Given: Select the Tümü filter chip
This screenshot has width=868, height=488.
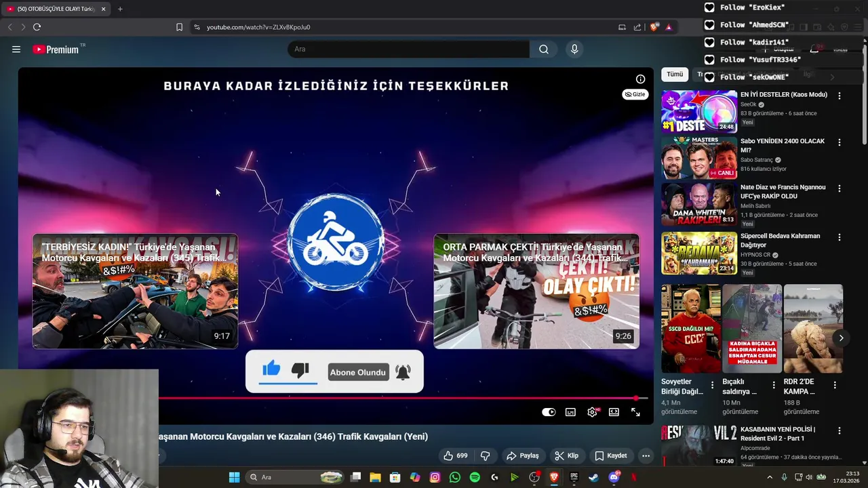Looking at the screenshot, I should [x=675, y=75].
